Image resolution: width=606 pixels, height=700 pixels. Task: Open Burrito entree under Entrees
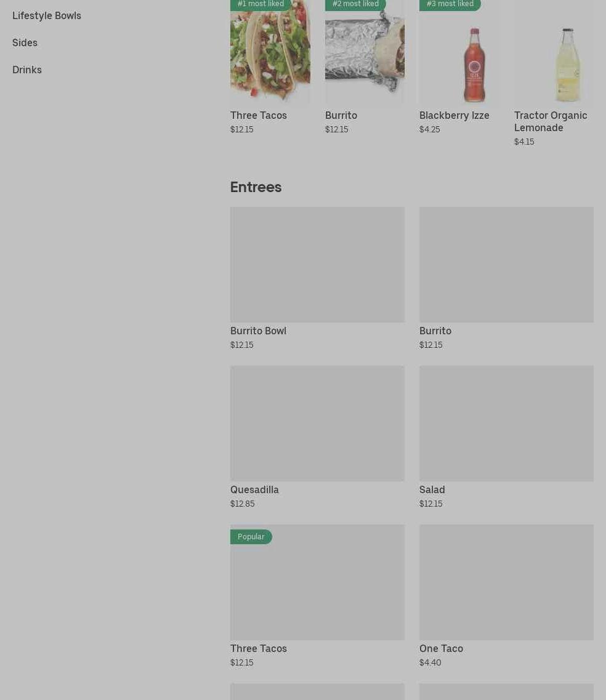tap(506, 278)
